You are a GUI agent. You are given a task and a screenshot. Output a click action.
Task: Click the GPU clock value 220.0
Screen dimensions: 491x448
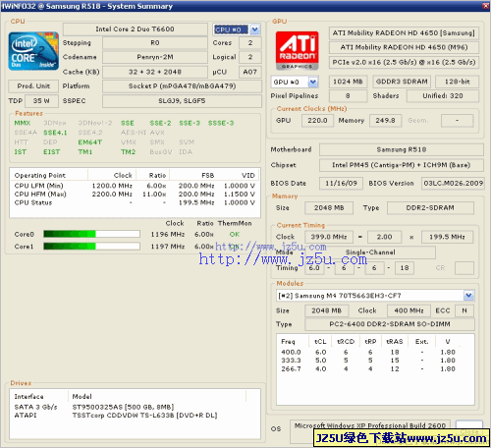click(317, 121)
